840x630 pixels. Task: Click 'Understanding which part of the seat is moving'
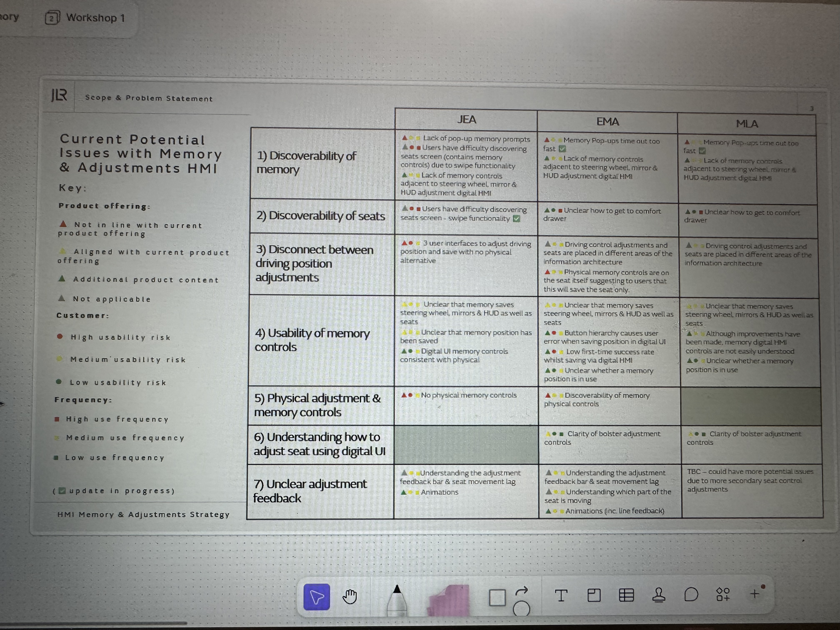[x=608, y=496]
